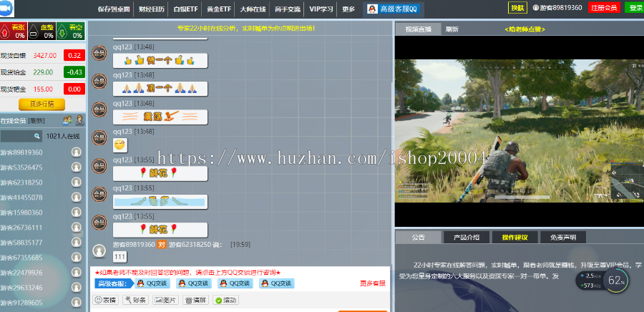The image size is (644, 312).
Task: Click the avatar icon beside 游客89819360 in list
Action: (76, 152)
